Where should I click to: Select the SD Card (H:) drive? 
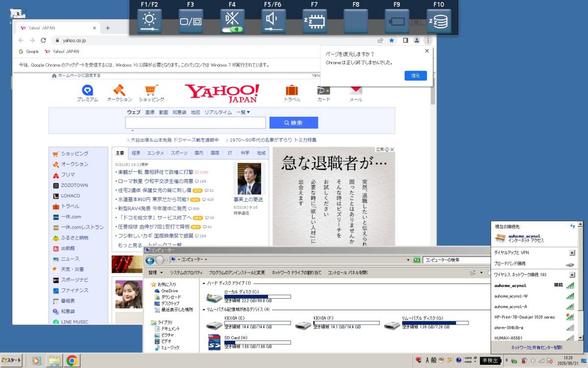248,342
